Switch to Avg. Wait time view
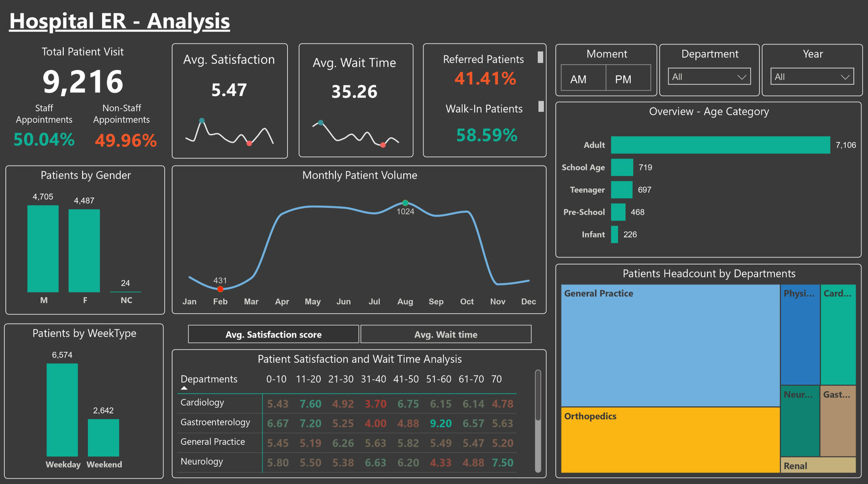 point(446,334)
